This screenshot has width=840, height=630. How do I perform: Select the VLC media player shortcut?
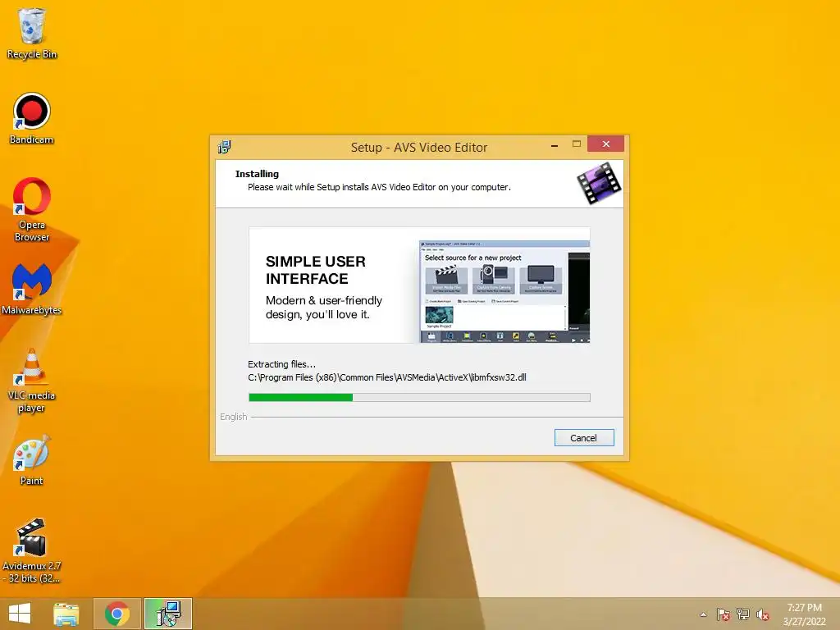(32, 381)
